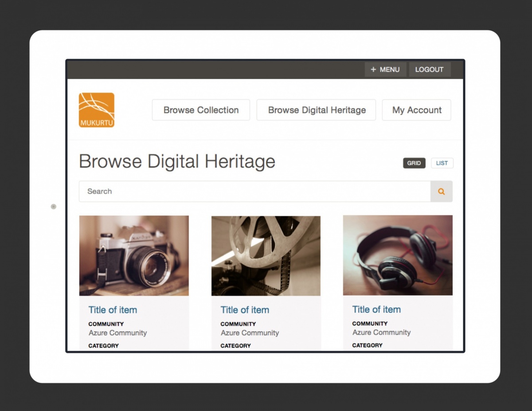Click the LOGOUT button
This screenshot has width=532, height=411.
point(430,70)
